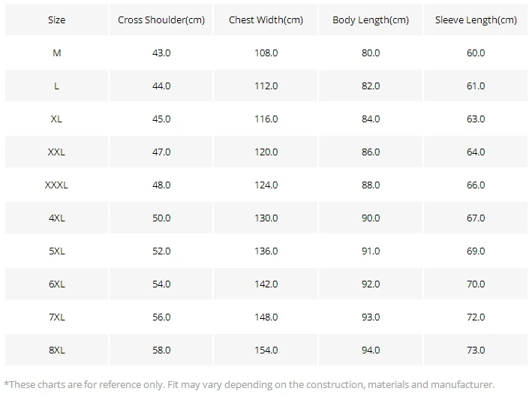
Task: Select the 93.0 body length cell
Action: [x=371, y=317]
